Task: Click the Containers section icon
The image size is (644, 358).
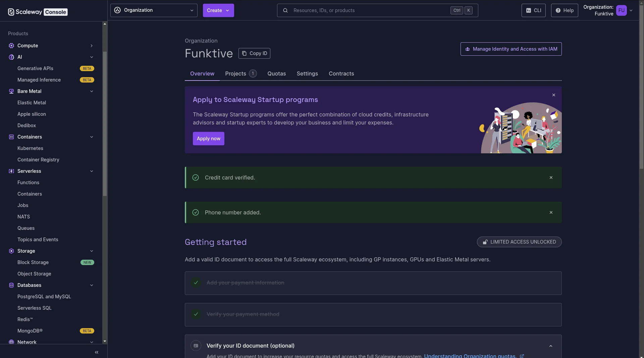Action: [x=11, y=137]
